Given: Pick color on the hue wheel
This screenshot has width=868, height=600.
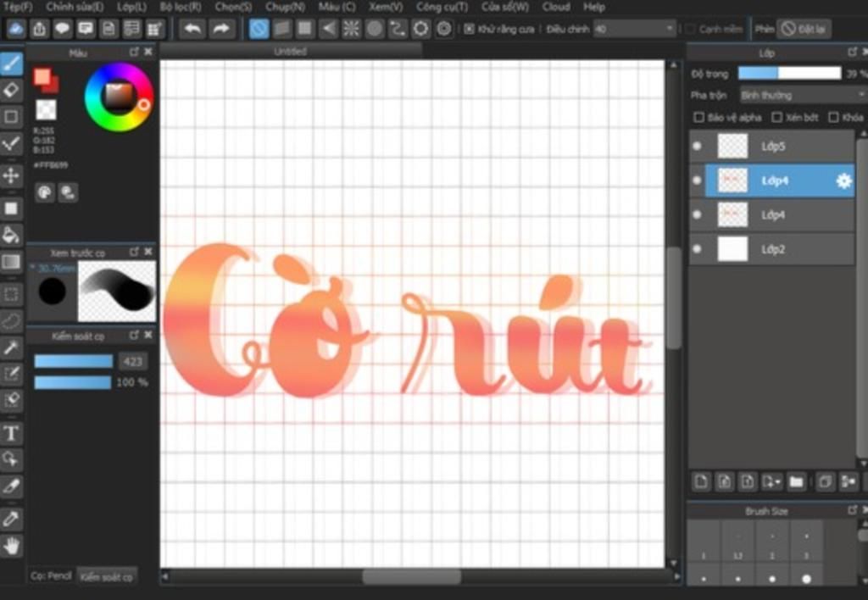Looking at the screenshot, I should point(119,97).
